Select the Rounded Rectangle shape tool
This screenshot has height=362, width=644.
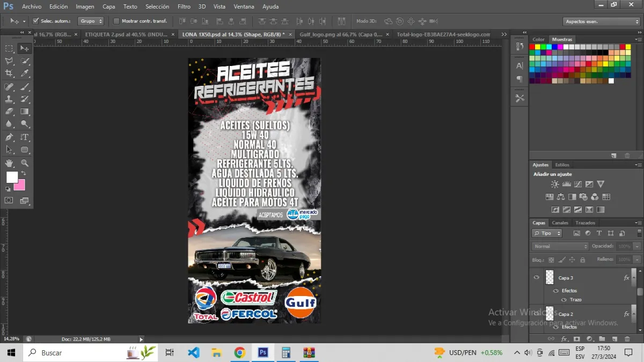(25, 150)
